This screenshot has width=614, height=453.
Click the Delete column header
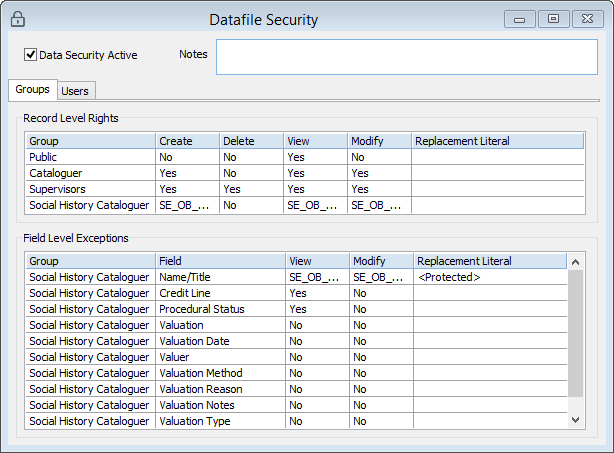251,141
